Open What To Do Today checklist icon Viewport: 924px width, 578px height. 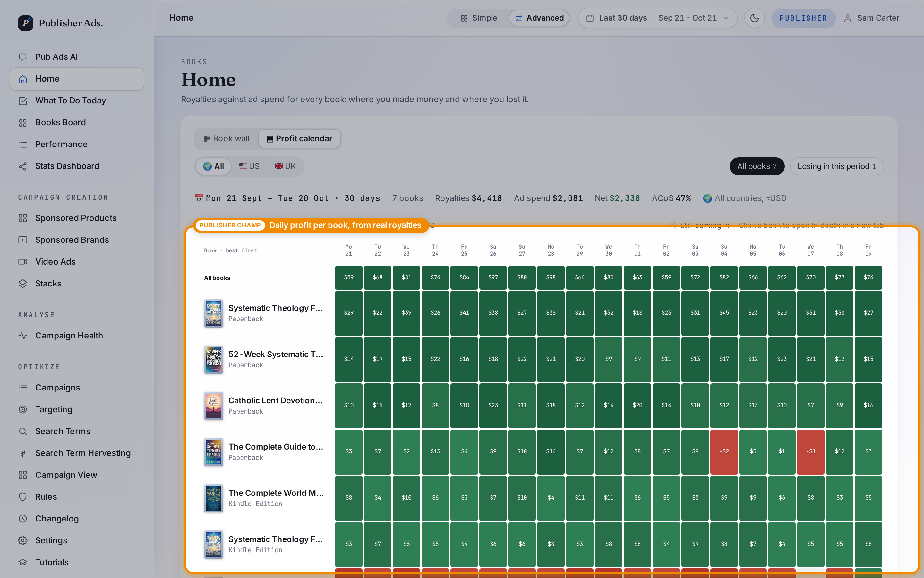coord(23,101)
